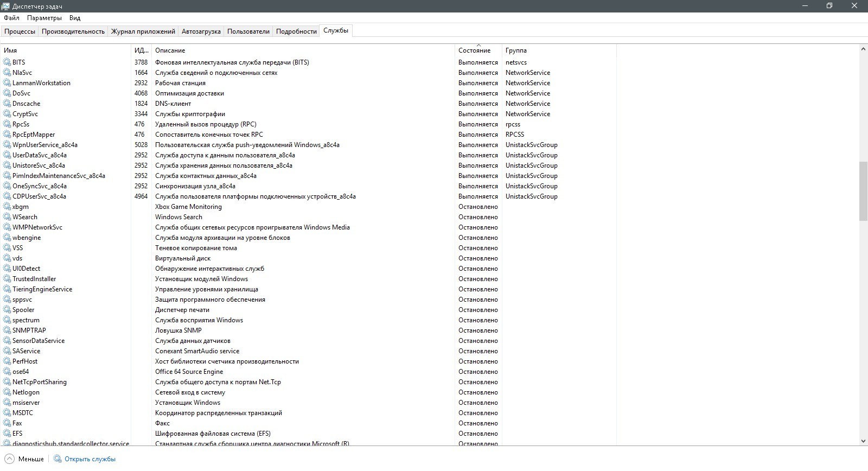Select the RpcSs service icon
The width and height of the screenshot is (868, 471).
pos(7,124)
